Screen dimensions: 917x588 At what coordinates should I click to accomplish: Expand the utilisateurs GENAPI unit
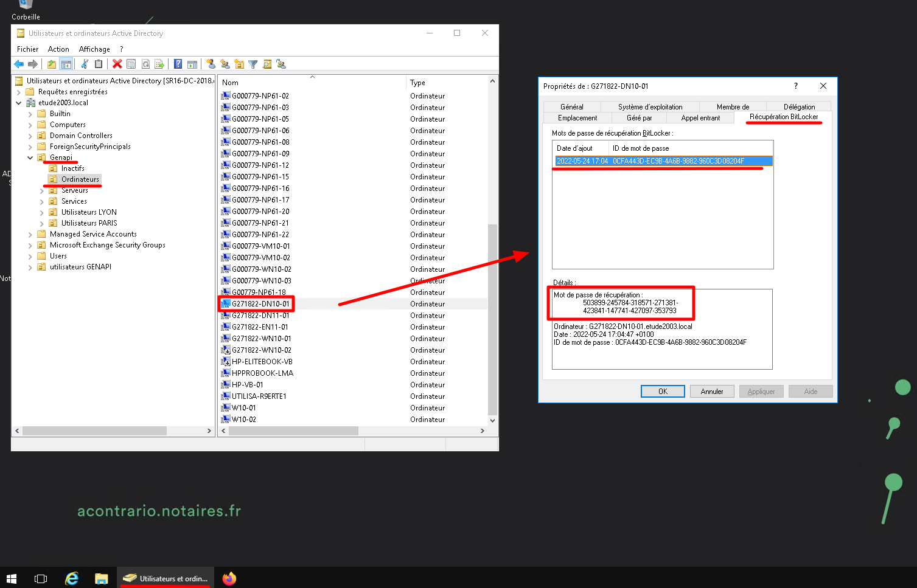pos(30,268)
